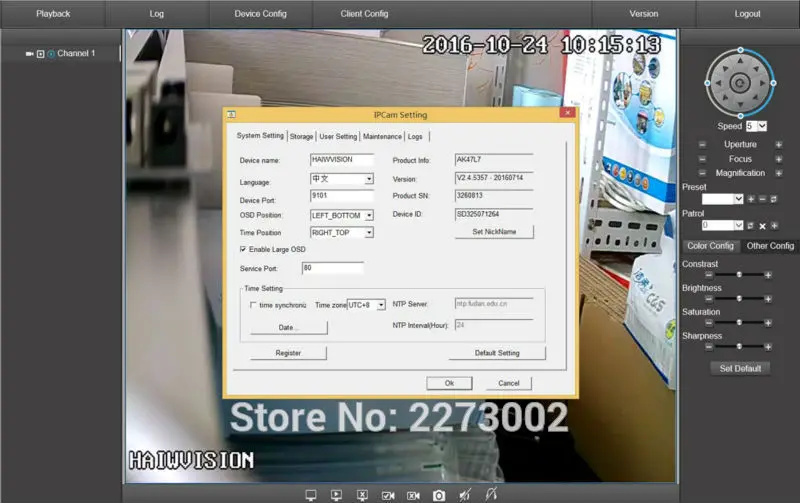This screenshot has height=503, width=800.
Task: Open the Version menu
Action: coord(644,14)
